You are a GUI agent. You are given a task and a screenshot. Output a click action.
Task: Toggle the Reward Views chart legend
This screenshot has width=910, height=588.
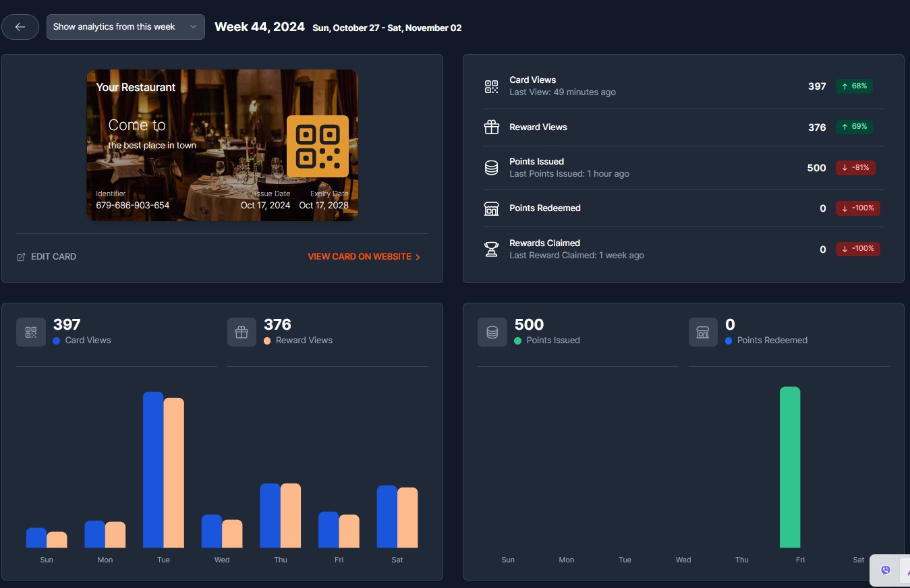297,341
